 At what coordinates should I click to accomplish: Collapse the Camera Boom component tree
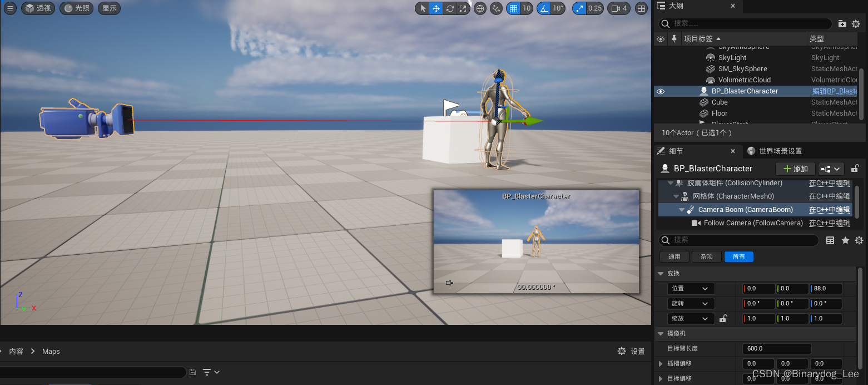682,210
